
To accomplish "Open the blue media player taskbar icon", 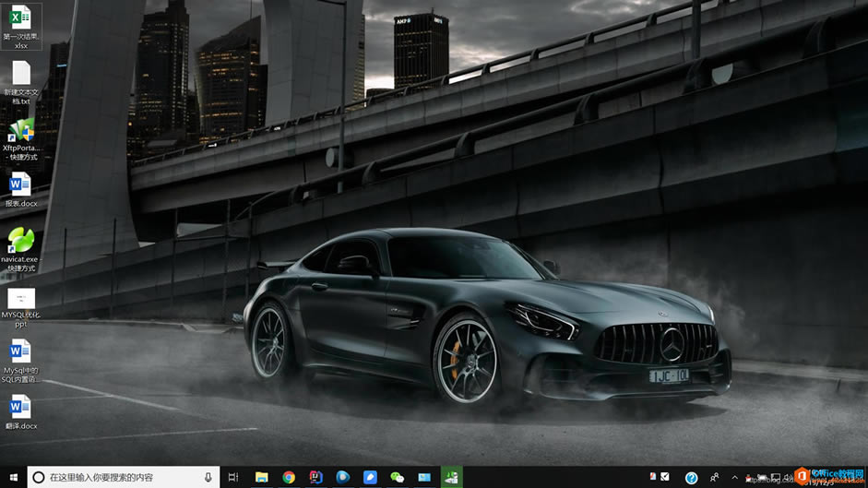I will pos(342,477).
